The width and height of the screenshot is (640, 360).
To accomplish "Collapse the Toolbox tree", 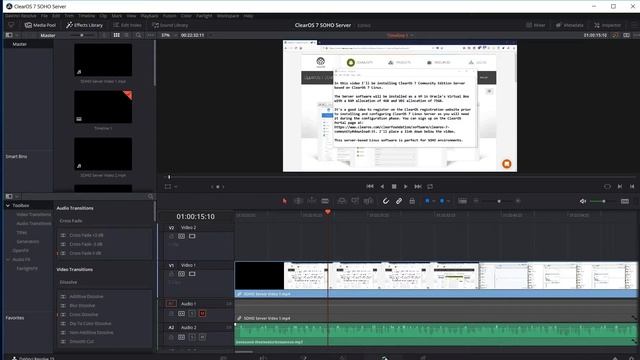I will (x=8, y=205).
